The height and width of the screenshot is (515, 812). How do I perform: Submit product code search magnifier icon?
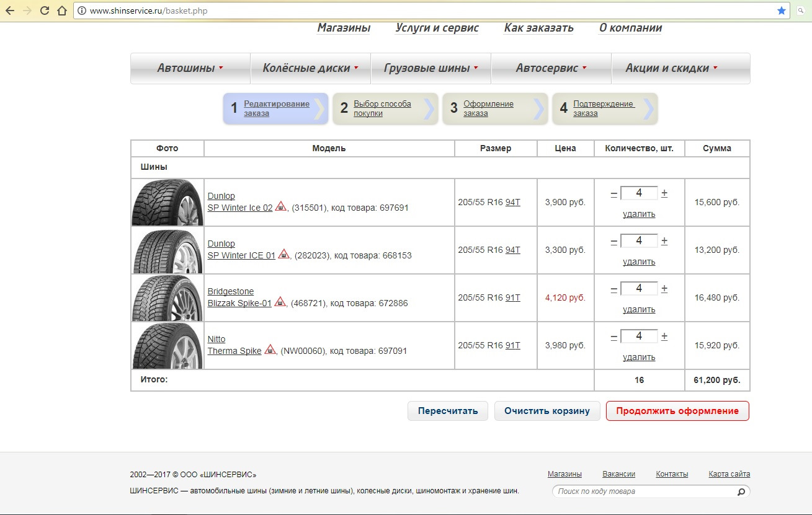click(741, 491)
